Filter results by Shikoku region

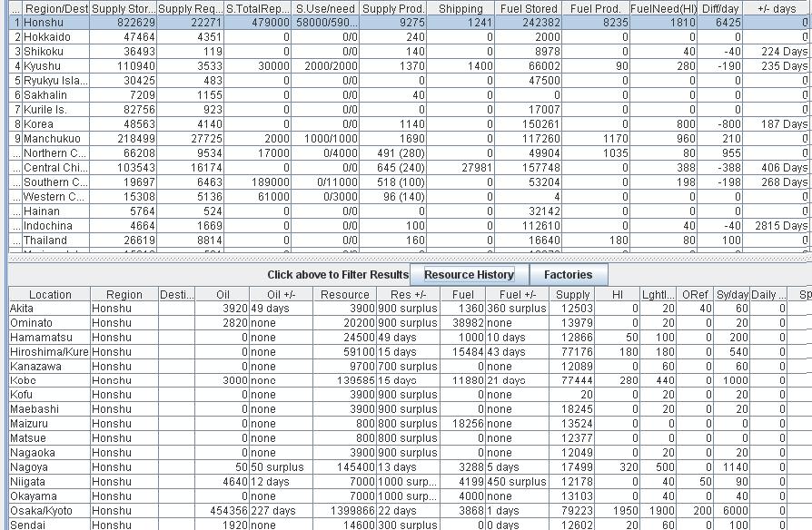point(409,51)
